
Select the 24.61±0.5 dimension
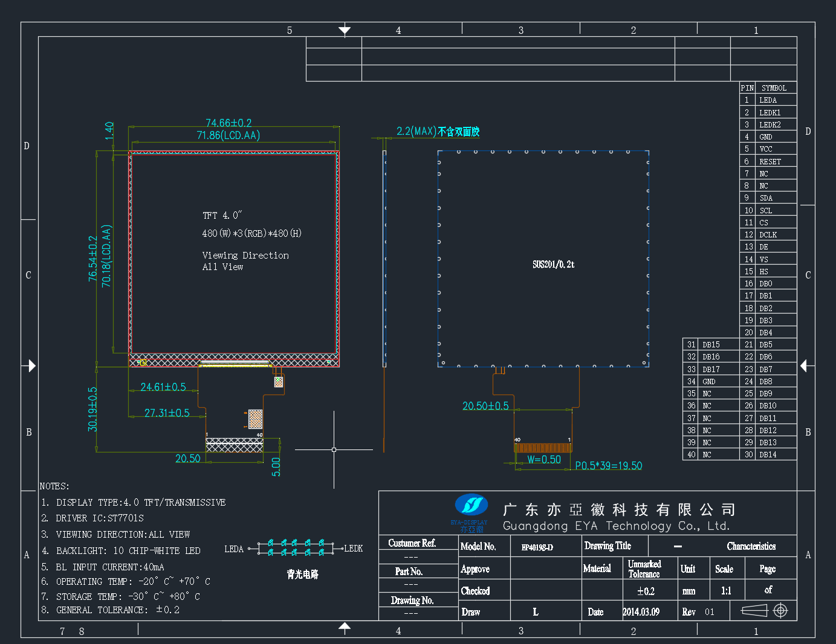(163, 387)
